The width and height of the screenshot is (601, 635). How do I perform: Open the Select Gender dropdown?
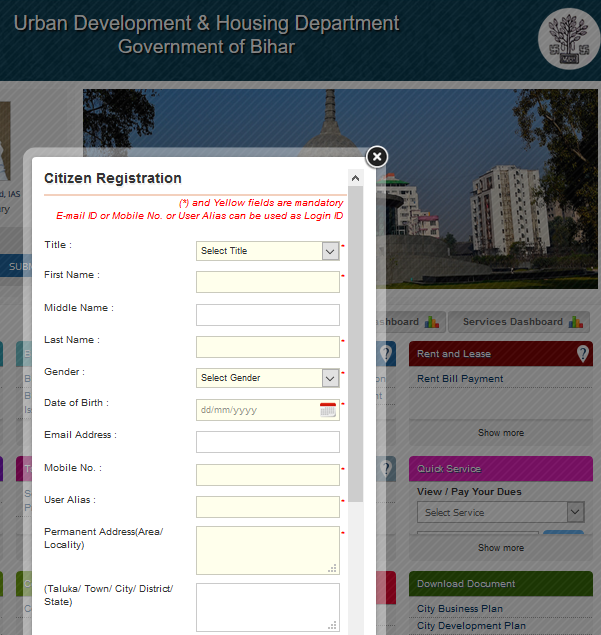tap(330, 378)
